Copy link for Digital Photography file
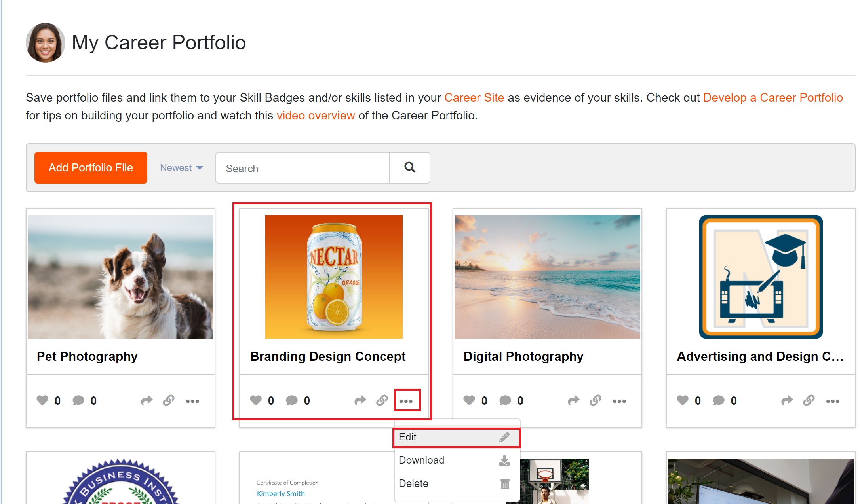Viewport: 860px width, 504px height. click(x=595, y=400)
